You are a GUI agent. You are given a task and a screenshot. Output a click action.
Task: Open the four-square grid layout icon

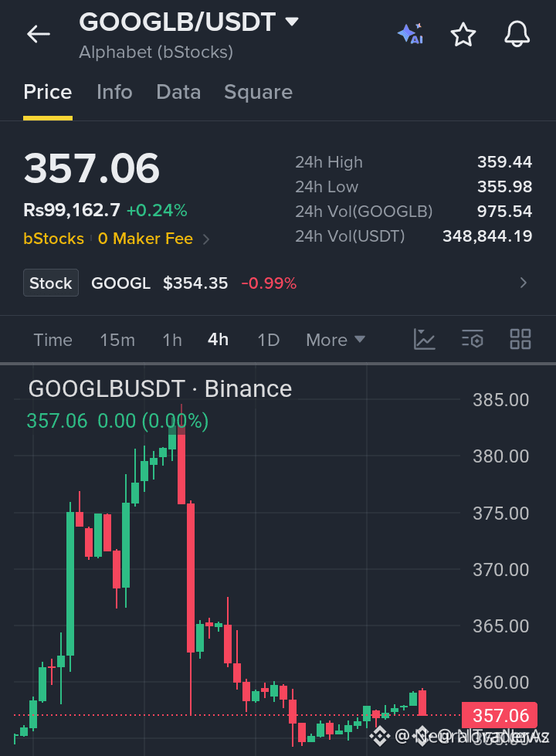click(x=520, y=339)
